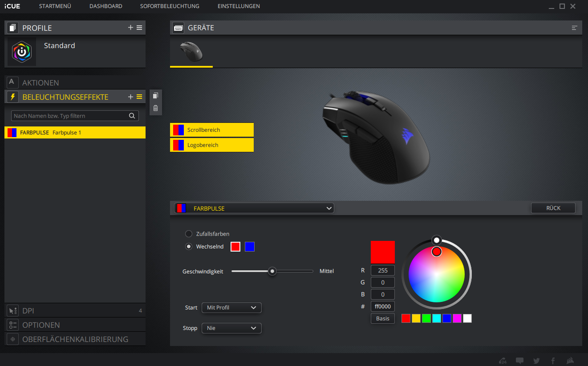Viewport: 588px width, 366px height.
Task: Open the Start Mit Profil dropdown
Action: coord(231,308)
